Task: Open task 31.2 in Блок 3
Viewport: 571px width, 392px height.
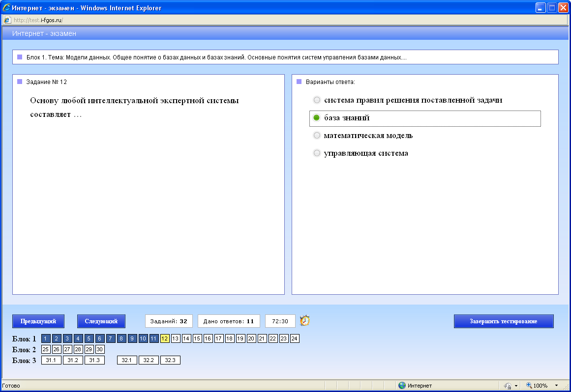Action: pyautogui.click(x=73, y=360)
